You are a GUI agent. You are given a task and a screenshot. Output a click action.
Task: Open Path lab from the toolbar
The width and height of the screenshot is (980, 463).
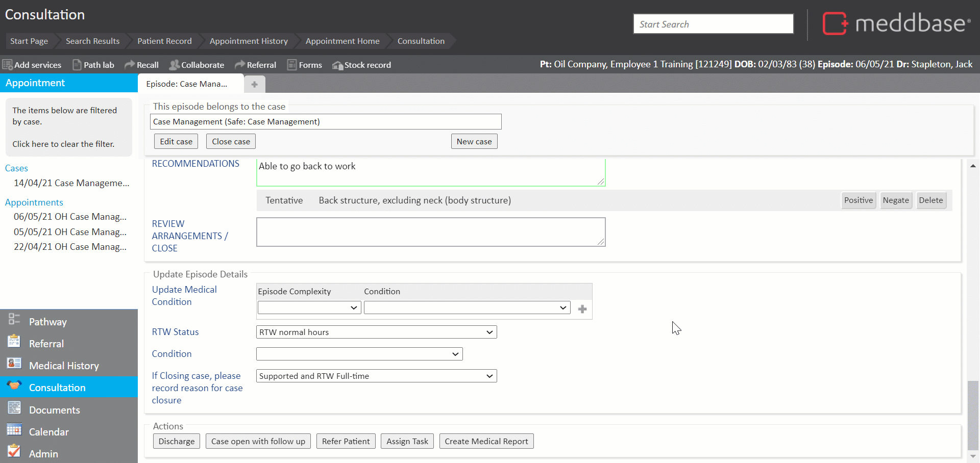(93, 65)
